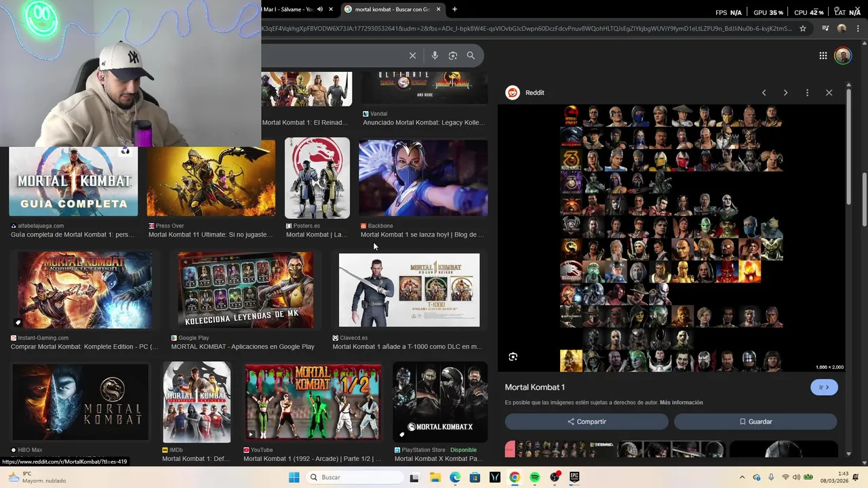Viewport: 868px width, 488px height.
Task: Open the IMDb Mortal Kombat 1 thumbnail
Action: pos(197,402)
